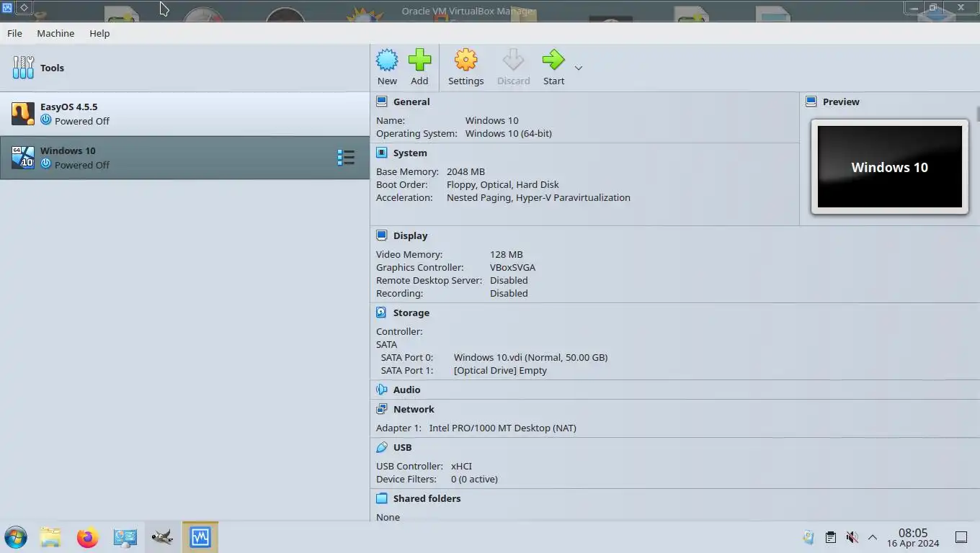Open the Storage section header

coord(411,313)
